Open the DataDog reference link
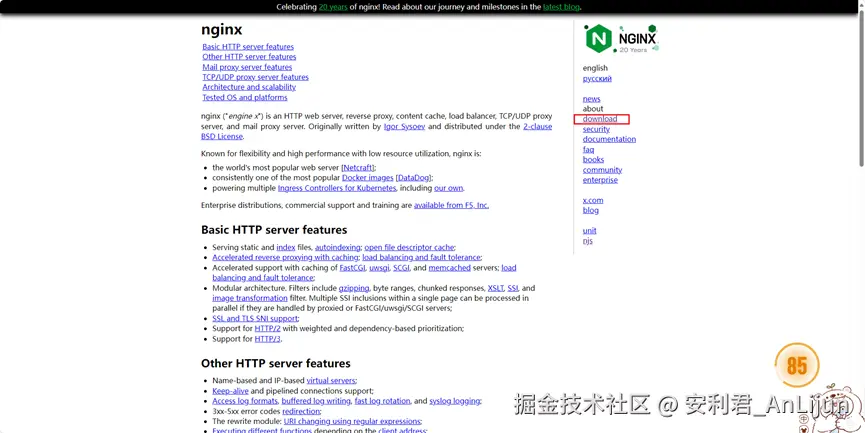The width and height of the screenshot is (865, 433). point(413,178)
